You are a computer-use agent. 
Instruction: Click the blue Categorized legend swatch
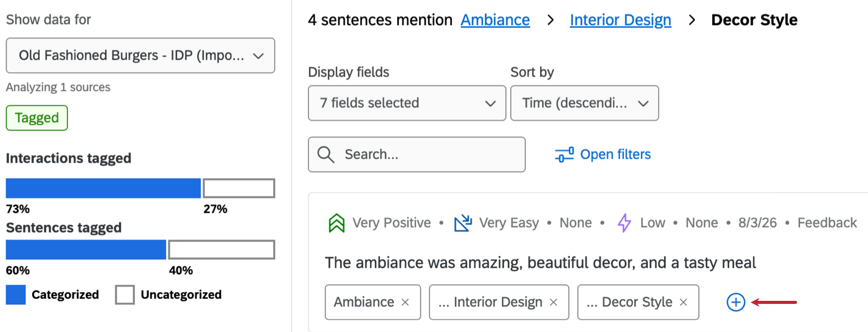coord(16,295)
